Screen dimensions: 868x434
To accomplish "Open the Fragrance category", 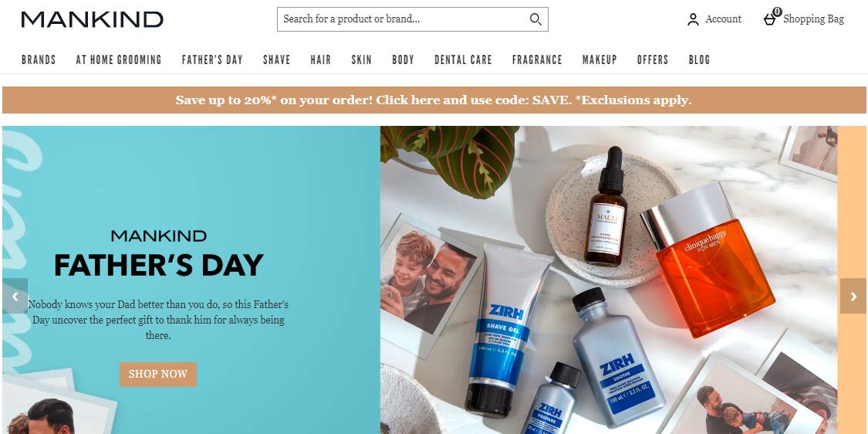I will (537, 60).
